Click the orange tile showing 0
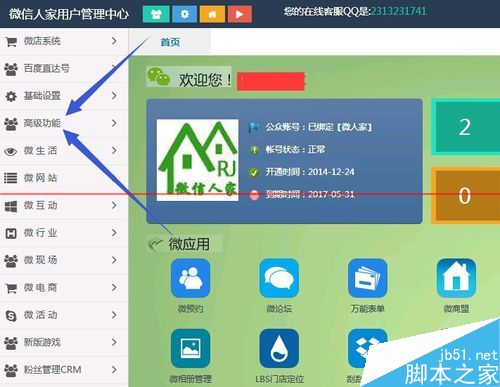This screenshot has width=500, height=387. pos(466,195)
